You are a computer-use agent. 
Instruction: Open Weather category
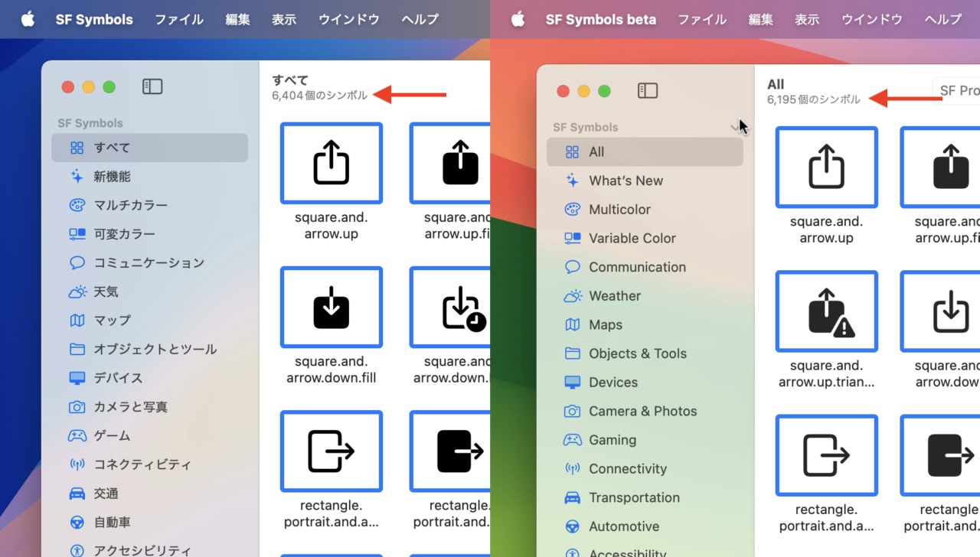pos(645,296)
